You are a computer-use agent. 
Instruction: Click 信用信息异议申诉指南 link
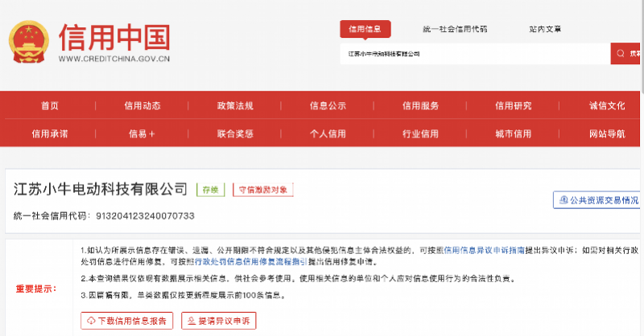click(485, 250)
